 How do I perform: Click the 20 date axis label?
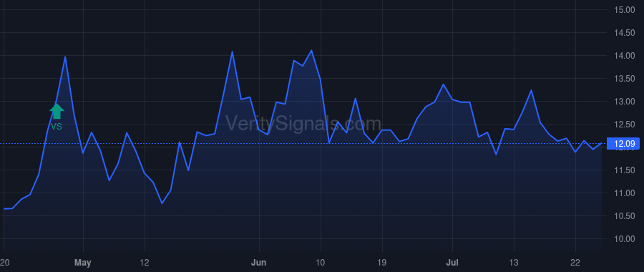[x=4, y=263]
